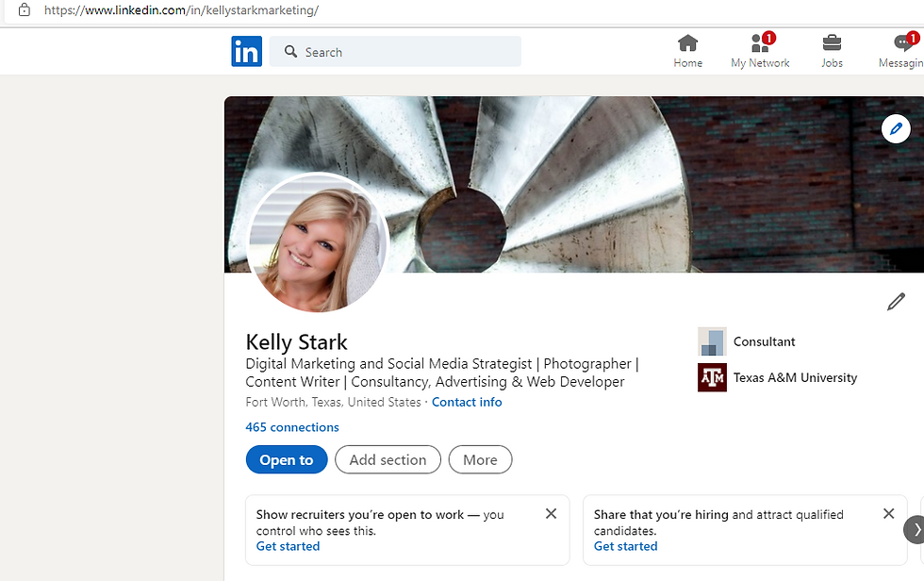The width and height of the screenshot is (924, 581).
Task: Open Messaging in the navigation bar
Action: (901, 51)
